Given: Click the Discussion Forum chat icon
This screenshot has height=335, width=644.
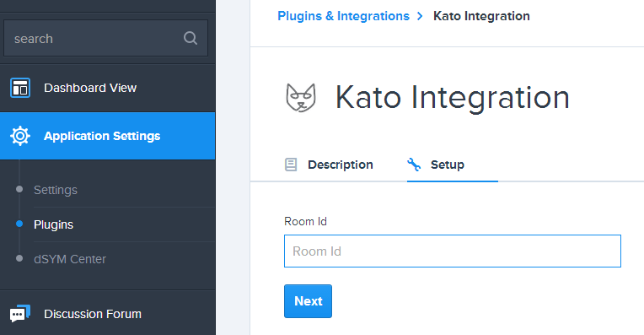Looking at the screenshot, I should tap(20, 314).
